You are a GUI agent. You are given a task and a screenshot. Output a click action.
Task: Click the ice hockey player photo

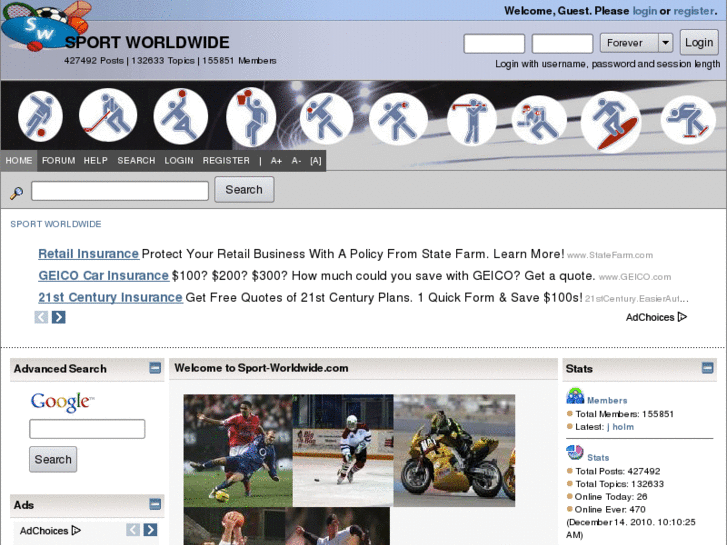[x=343, y=450]
